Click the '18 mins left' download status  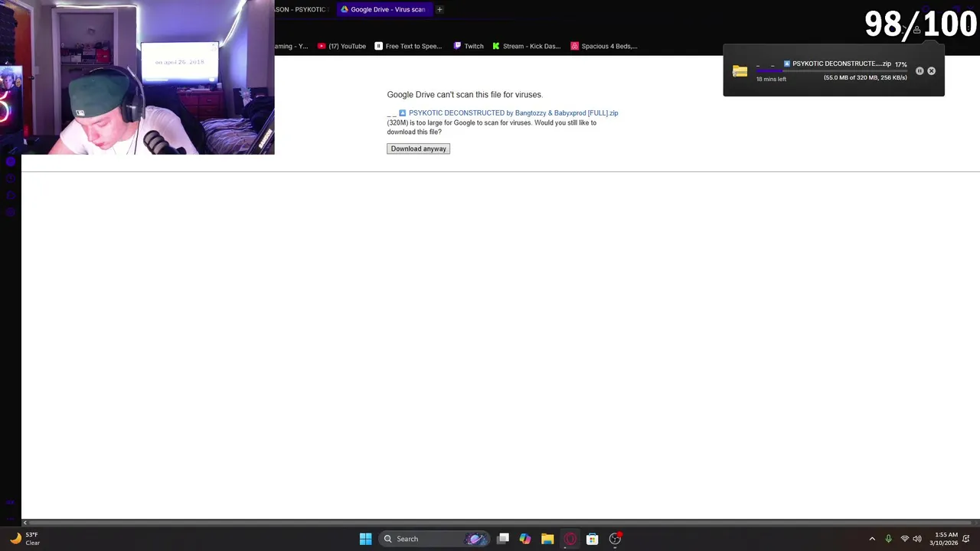(771, 79)
